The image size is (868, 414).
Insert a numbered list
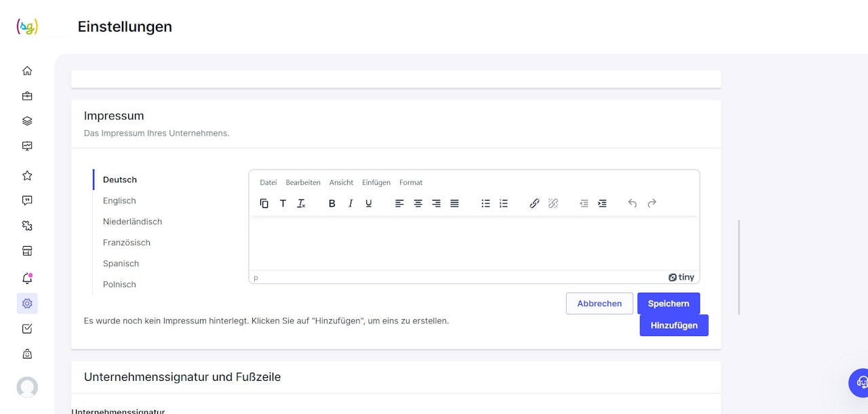pyautogui.click(x=503, y=203)
